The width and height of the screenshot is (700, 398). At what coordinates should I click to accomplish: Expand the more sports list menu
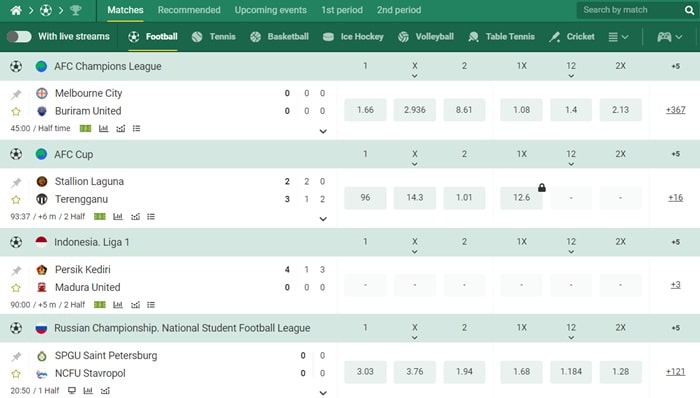[x=618, y=37]
